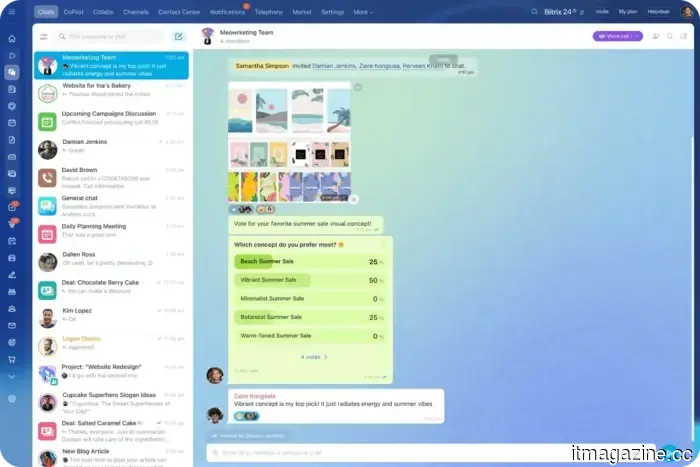Screen dimensions: 700x467
Task: Click the Invite link in top bar
Action: (602, 12)
